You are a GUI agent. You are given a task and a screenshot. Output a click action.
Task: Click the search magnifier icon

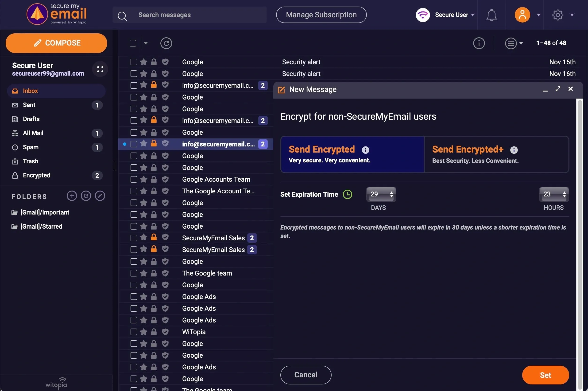[122, 16]
